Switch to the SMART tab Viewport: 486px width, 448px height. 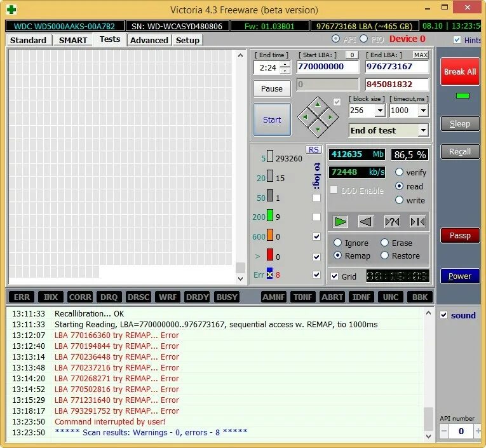73,40
